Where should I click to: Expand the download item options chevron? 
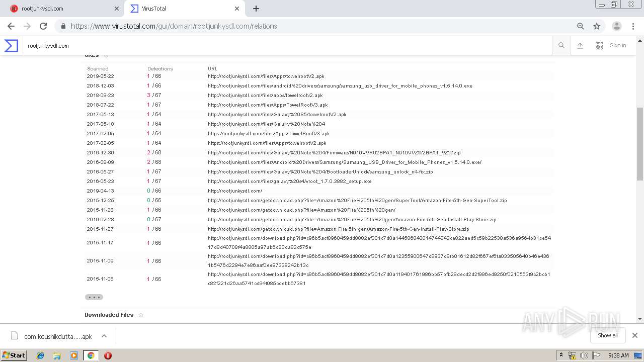pyautogui.click(x=104, y=336)
